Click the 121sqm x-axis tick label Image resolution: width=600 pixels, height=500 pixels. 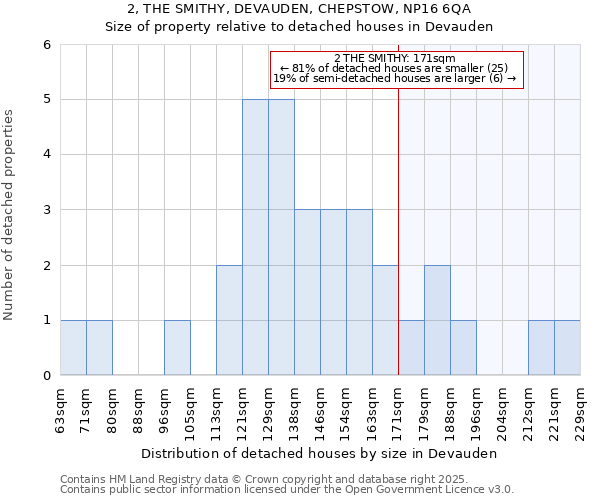coord(241,415)
